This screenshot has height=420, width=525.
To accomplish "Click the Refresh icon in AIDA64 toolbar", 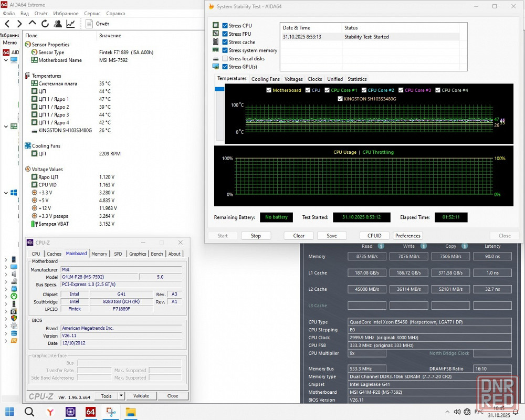I will [45, 24].
